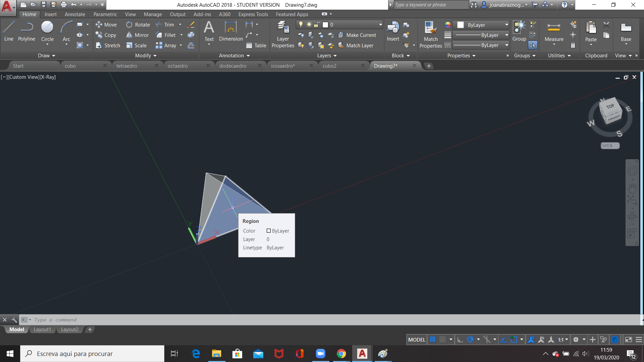The height and width of the screenshot is (362, 644).
Task: Activate the Fillet tool
Action: click(166, 35)
